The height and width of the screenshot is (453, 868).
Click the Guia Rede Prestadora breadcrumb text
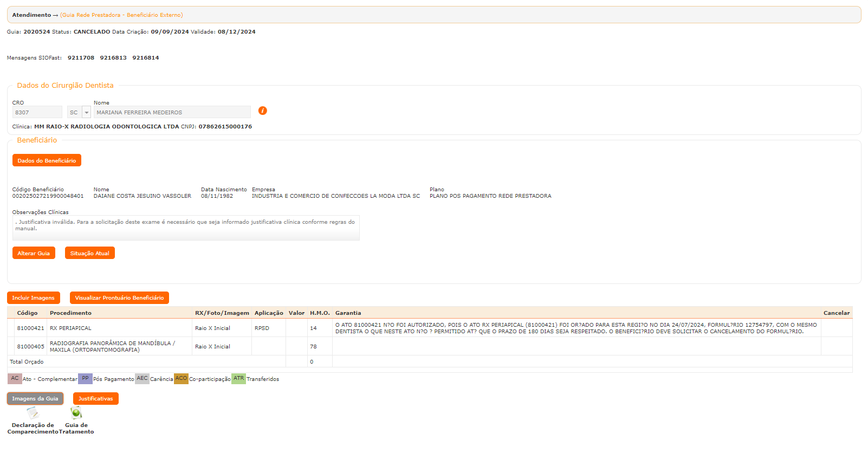click(x=121, y=15)
